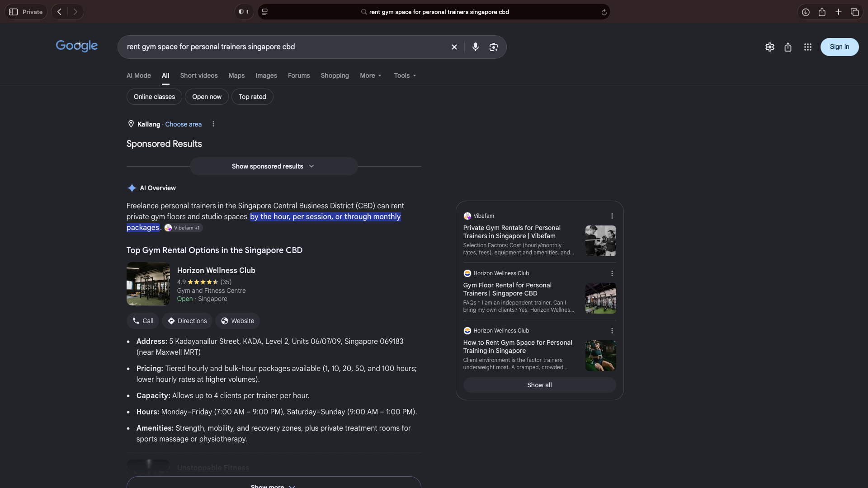Open the Google apps grid icon
This screenshot has height=488, width=868.
[808, 47]
